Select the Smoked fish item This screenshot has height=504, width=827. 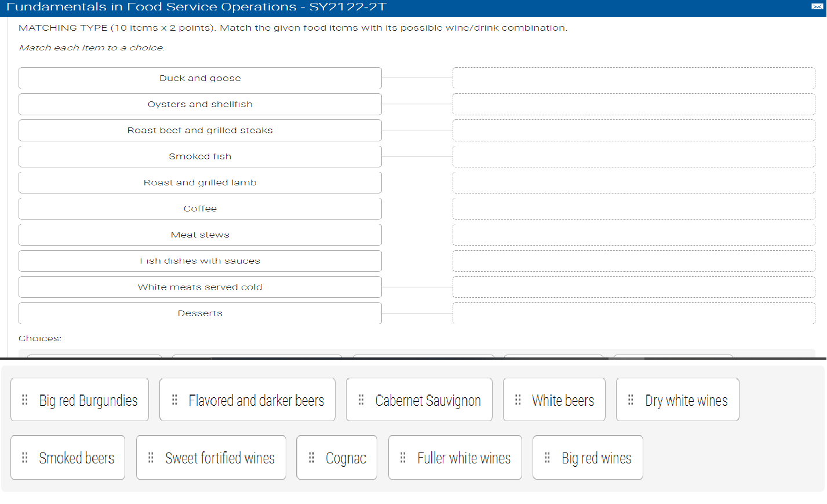click(200, 156)
